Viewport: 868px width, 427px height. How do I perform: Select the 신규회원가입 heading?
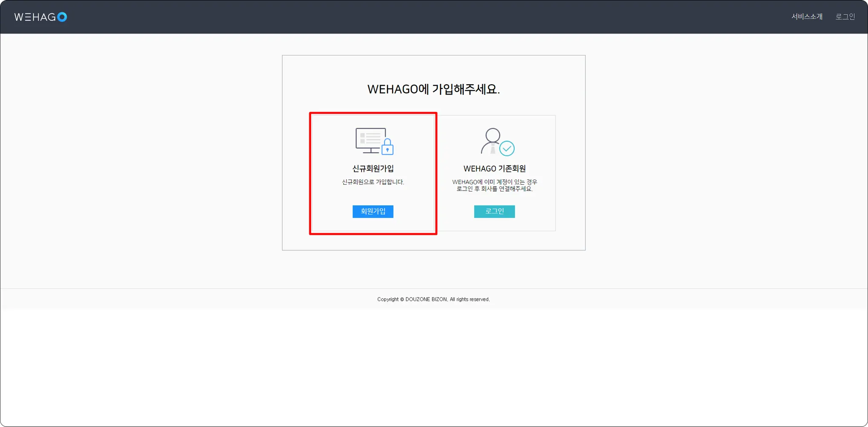(x=373, y=169)
